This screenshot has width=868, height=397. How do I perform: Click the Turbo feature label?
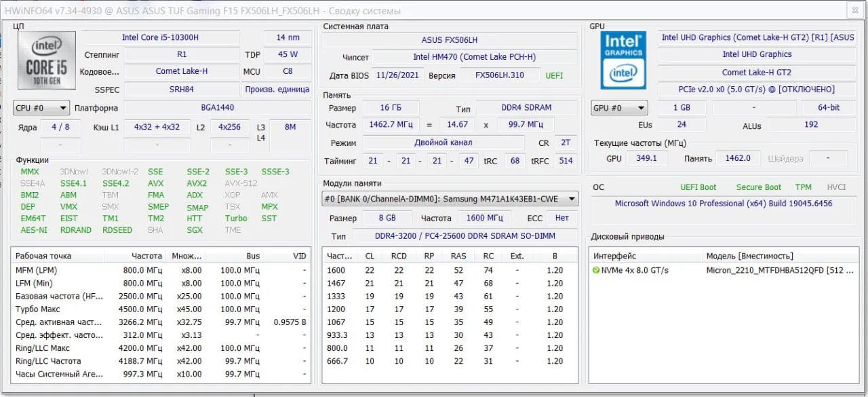click(x=236, y=219)
